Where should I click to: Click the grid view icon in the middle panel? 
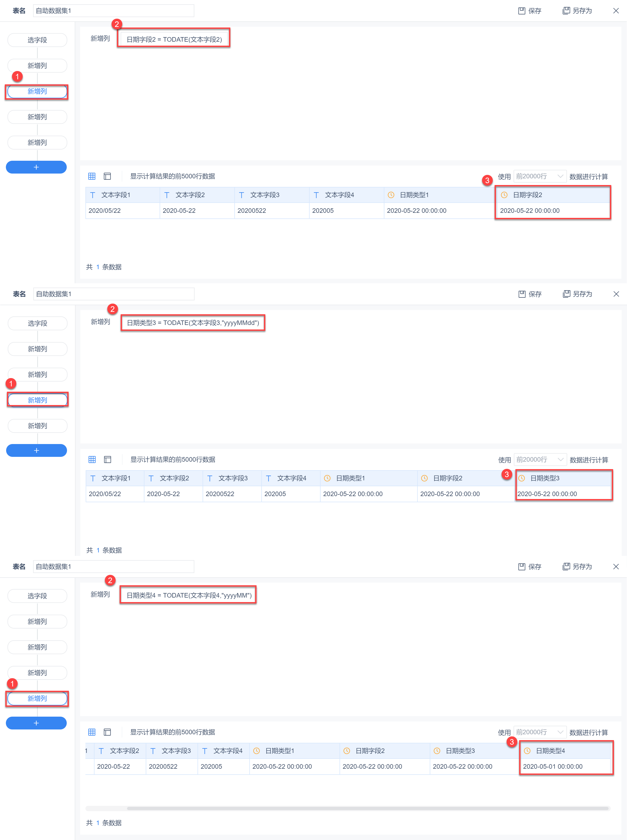92,459
